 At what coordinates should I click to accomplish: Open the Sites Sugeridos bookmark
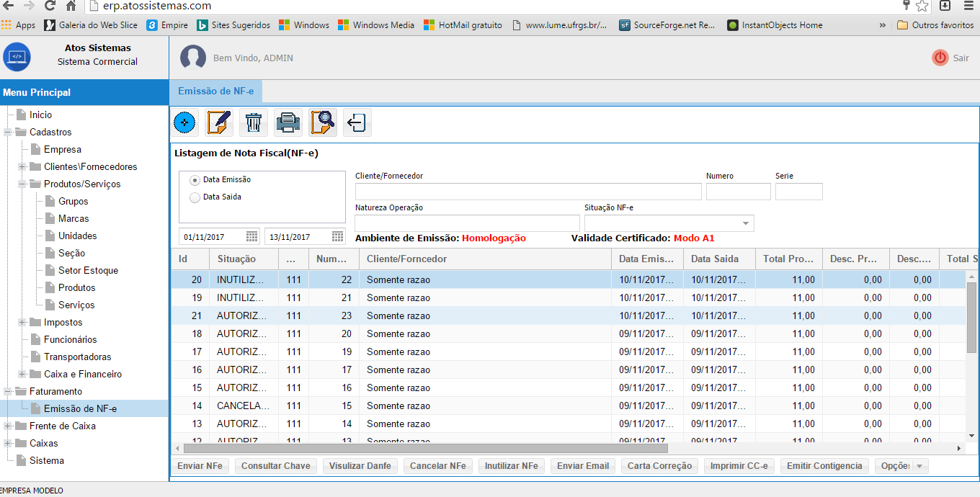pos(234,25)
